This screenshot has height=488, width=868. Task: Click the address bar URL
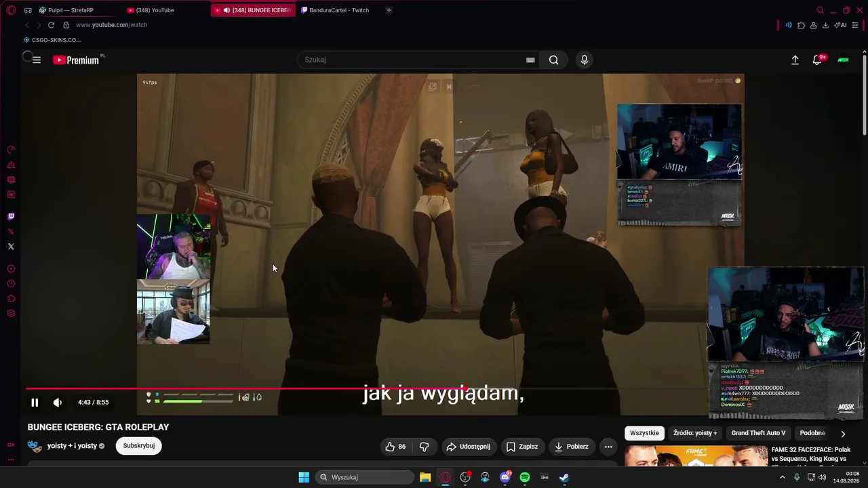click(111, 25)
